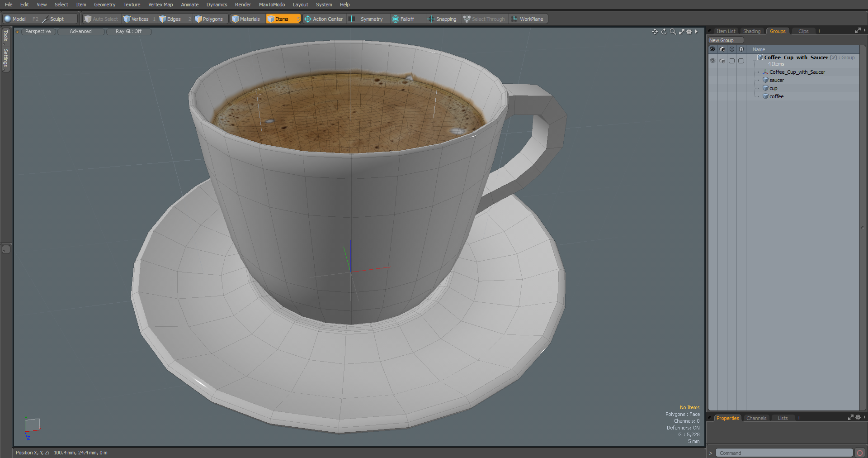Open viewport settings gear icon
Image resolution: width=868 pixels, height=458 pixels.
click(x=689, y=32)
